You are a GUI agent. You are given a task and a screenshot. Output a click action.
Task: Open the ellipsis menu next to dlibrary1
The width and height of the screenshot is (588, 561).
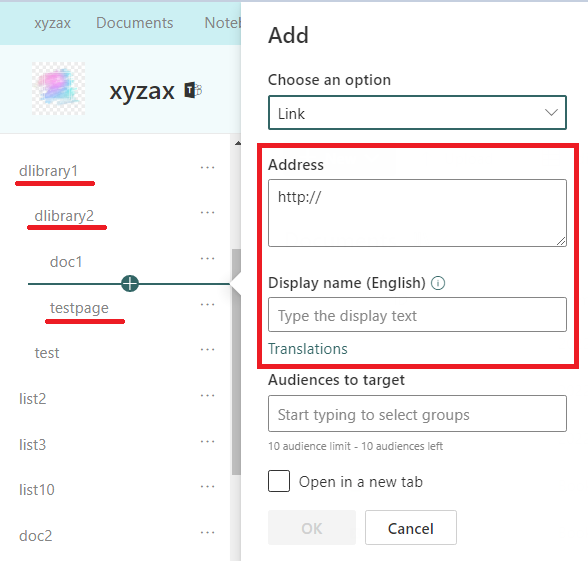coord(207,168)
